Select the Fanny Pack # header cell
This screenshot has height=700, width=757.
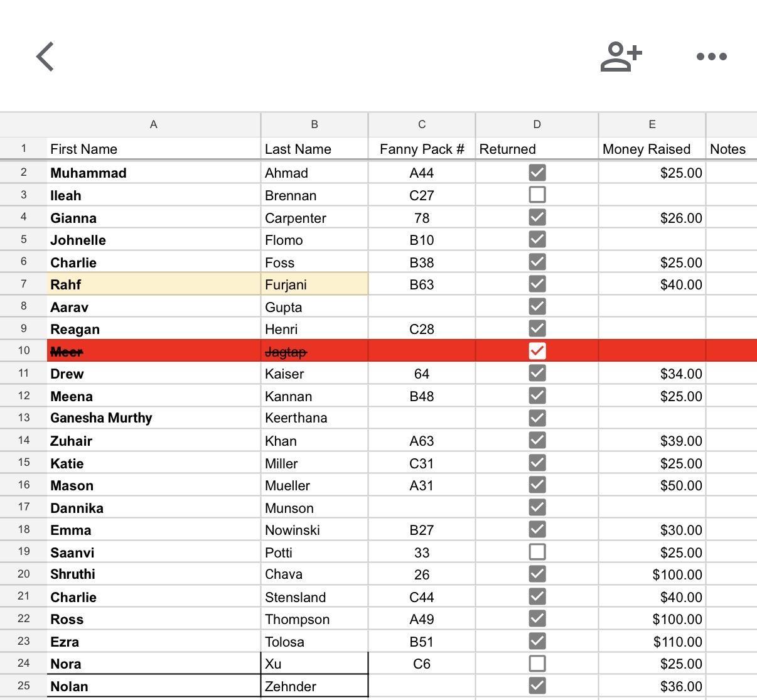pos(421,149)
